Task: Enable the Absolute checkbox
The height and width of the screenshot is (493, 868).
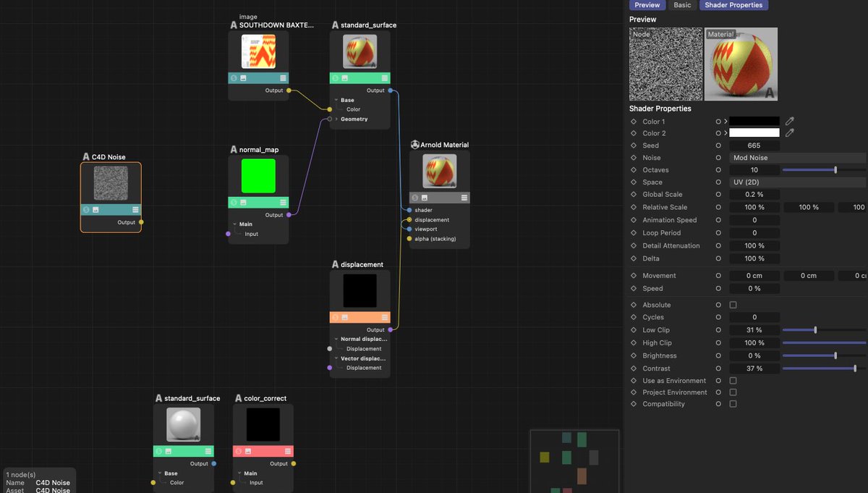Action: coord(733,305)
